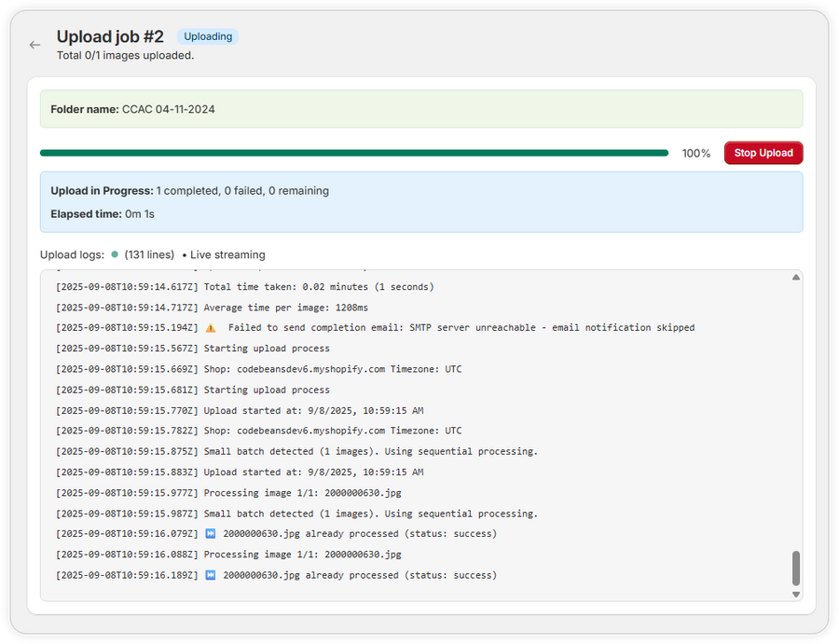Click the 10:59:15.977Z "Processing image 1/1" line
The height and width of the screenshot is (644, 839).
pos(228,493)
